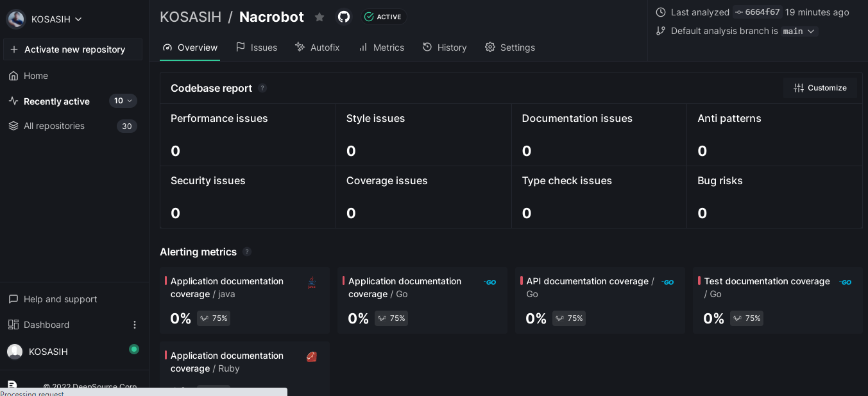
Task: Switch to the Autofix tab
Action: pyautogui.click(x=318, y=47)
